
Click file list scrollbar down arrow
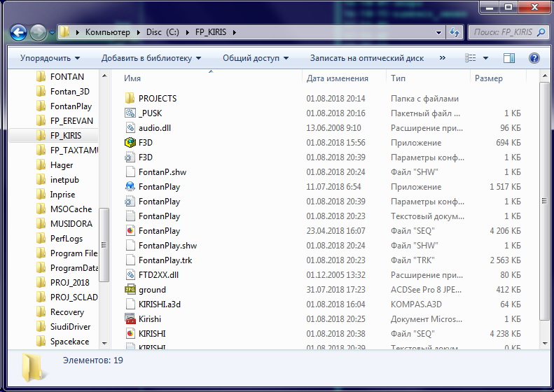[544, 343]
